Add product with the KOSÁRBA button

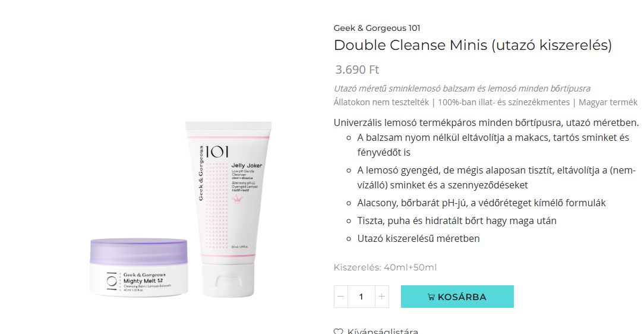click(x=457, y=297)
